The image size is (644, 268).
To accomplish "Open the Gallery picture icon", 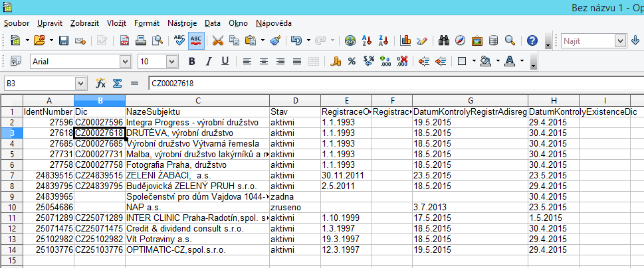I will (x=477, y=40).
